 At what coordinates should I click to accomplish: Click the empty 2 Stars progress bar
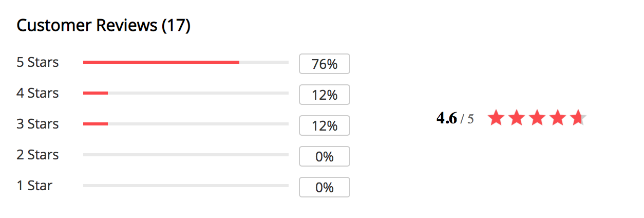[x=186, y=155]
